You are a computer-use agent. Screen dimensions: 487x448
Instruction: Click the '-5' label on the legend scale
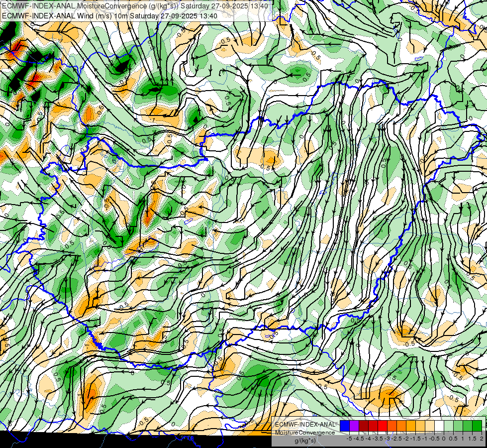click(x=349, y=439)
